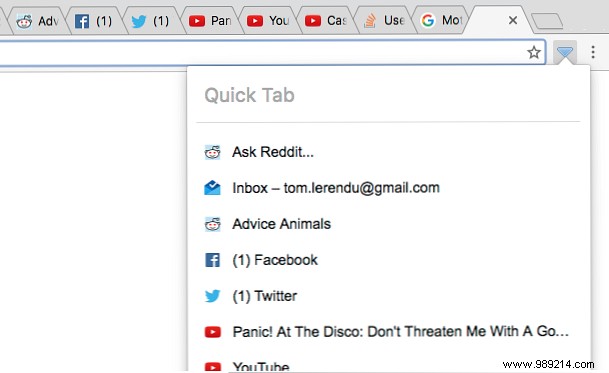Open the Stack Overflow 'Use' tab
609x373 pixels.
point(385,21)
